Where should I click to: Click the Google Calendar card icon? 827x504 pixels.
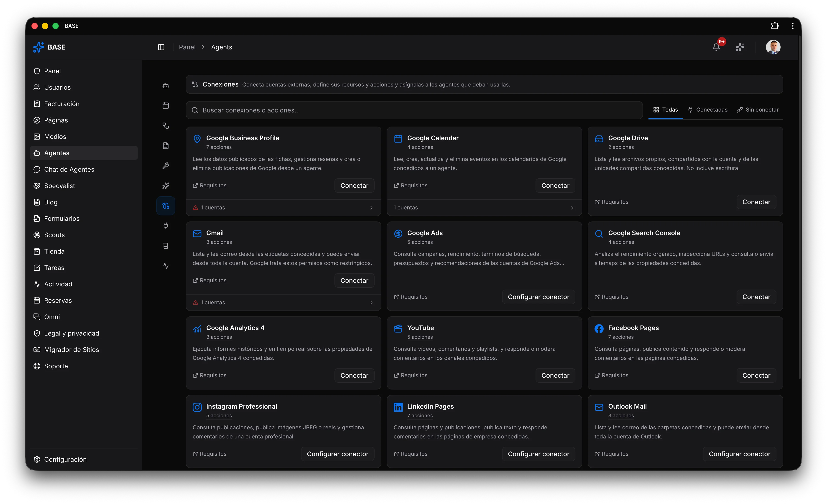(398, 139)
